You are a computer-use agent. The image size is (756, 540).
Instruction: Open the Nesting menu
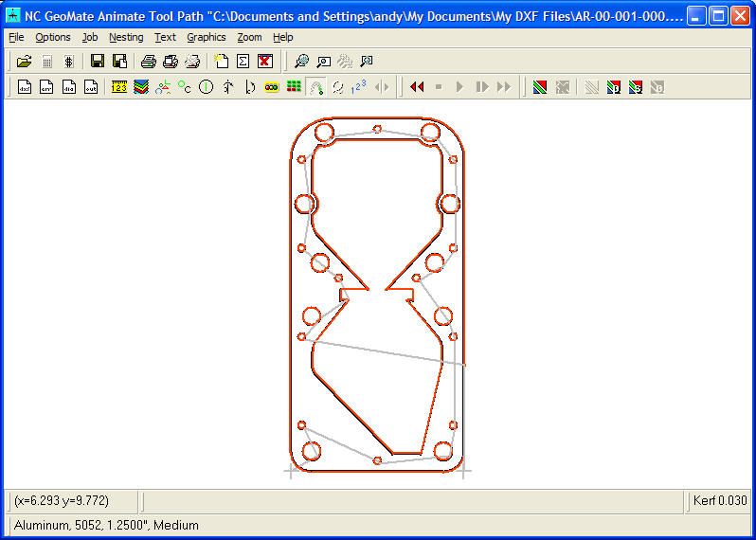pyautogui.click(x=126, y=37)
